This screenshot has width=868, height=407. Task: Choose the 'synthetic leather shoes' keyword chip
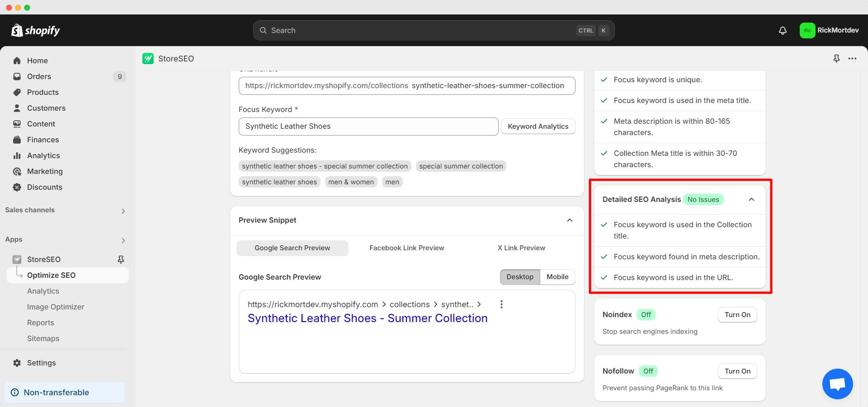pos(279,182)
